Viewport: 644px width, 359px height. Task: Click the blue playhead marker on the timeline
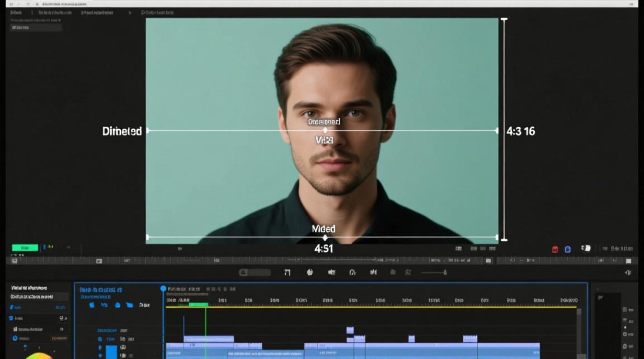[x=163, y=289]
